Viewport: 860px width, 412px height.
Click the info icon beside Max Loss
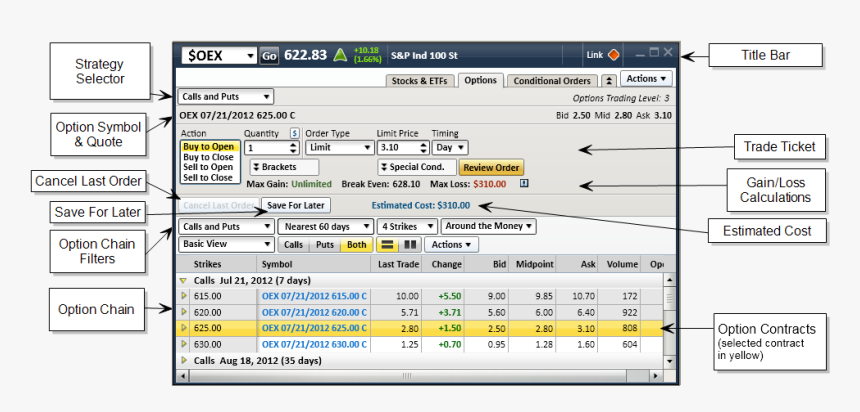point(525,183)
